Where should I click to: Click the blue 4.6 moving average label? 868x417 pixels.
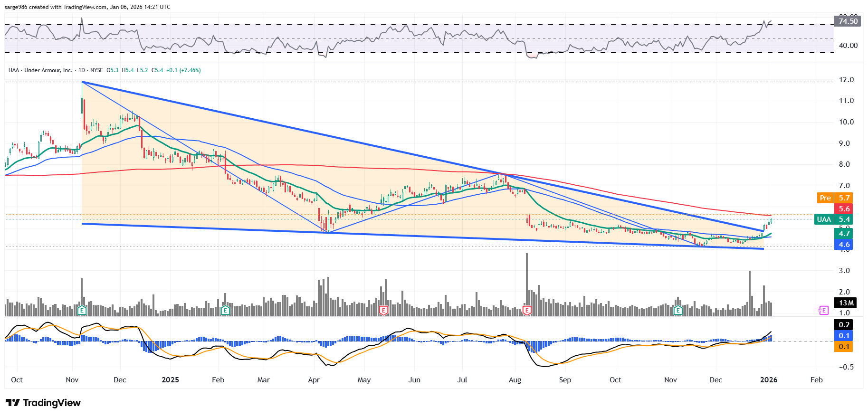coord(844,245)
